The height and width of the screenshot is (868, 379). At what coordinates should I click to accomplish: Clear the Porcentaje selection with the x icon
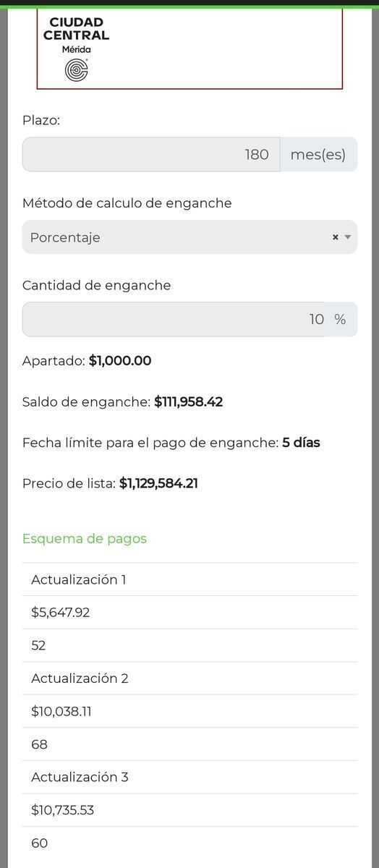(335, 237)
